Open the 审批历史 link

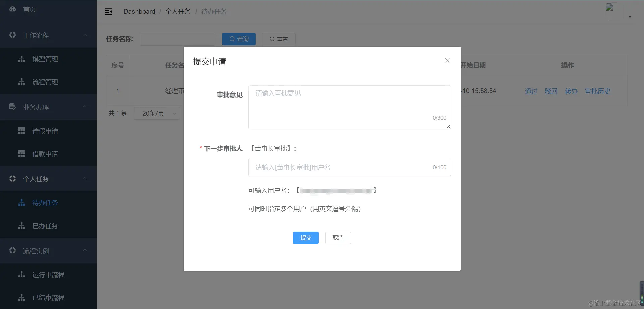click(598, 91)
